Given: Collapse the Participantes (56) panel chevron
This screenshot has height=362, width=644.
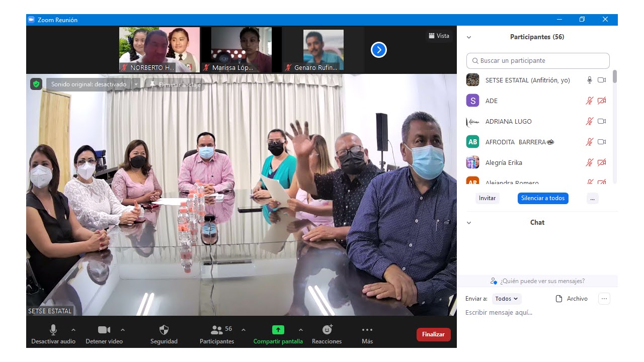Looking at the screenshot, I should [x=469, y=37].
